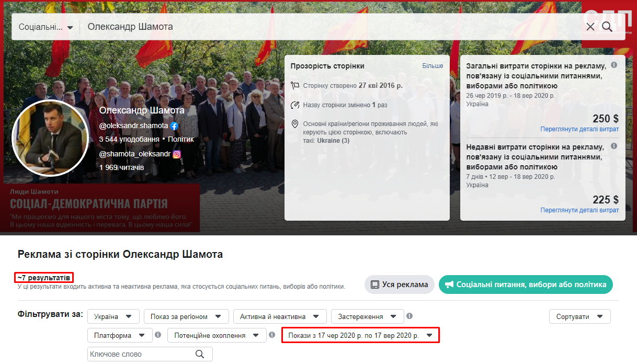Image resolution: width=637 pixels, height=364 pixels.
Task: Click the magnifier search icon in top bar
Action: pyautogui.click(x=607, y=27)
